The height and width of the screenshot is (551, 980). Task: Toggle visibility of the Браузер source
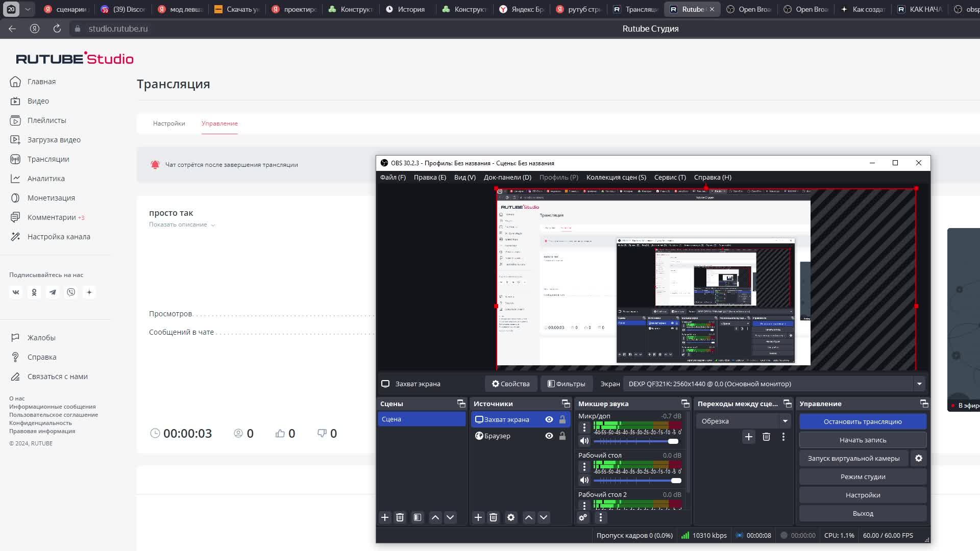click(549, 436)
